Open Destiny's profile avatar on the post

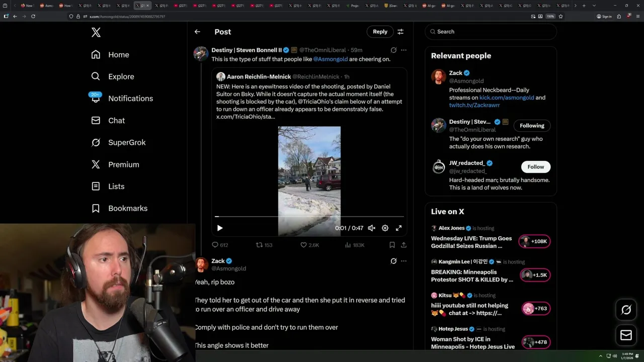[201, 54]
